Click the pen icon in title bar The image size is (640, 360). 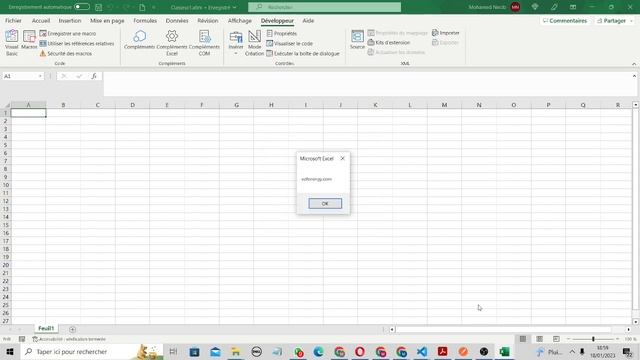point(554,7)
